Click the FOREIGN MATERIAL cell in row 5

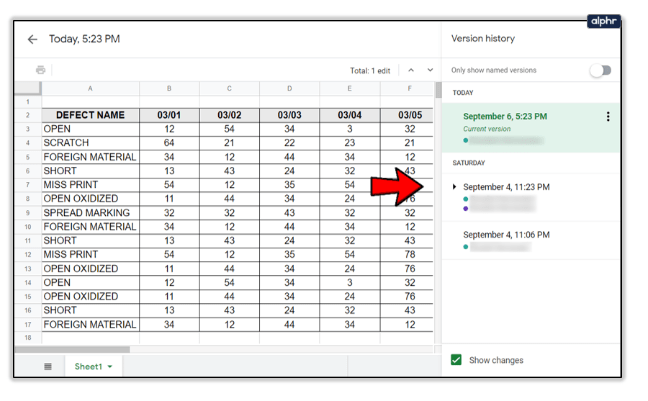(x=90, y=157)
